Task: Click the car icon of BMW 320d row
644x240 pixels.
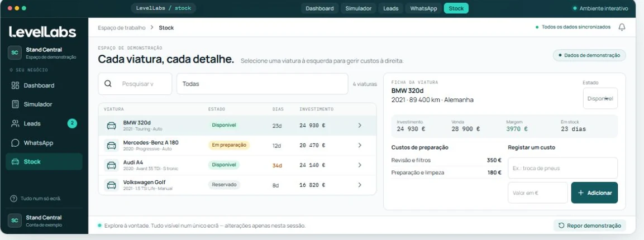Action: (111, 126)
